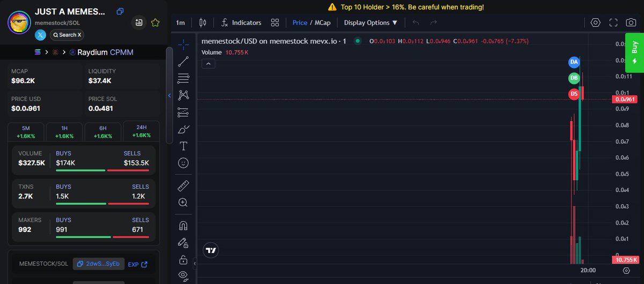This screenshot has height=284, width=644.
Task: Select the Fibonacci retracement tool
Action: [x=183, y=78]
